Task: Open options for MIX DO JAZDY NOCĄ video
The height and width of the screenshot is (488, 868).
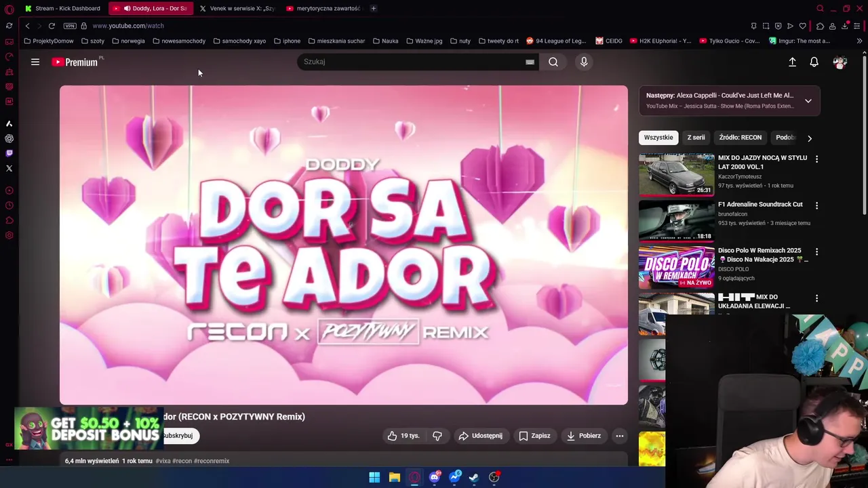Action: (x=816, y=159)
